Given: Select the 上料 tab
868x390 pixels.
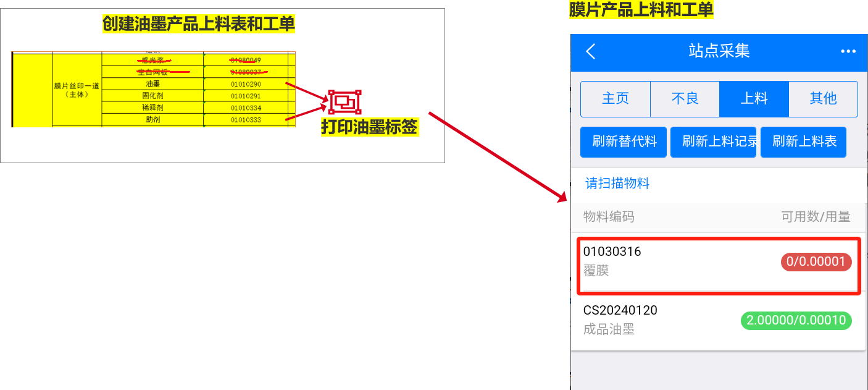Looking at the screenshot, I should click(x=754, y=99).
